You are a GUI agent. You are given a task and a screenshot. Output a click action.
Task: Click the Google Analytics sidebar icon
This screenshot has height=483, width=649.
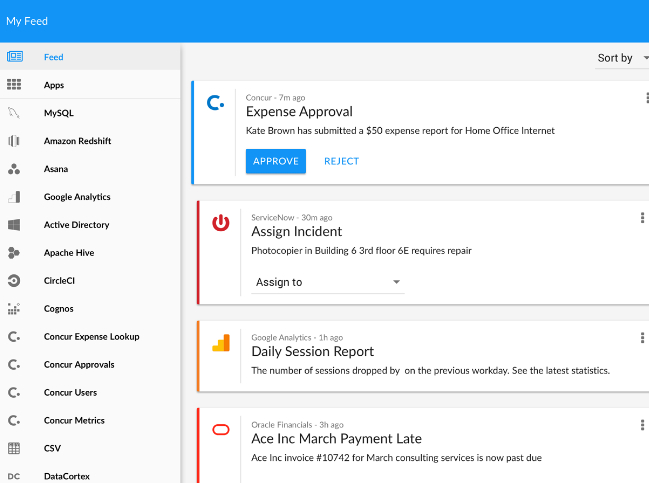point(14,197)
